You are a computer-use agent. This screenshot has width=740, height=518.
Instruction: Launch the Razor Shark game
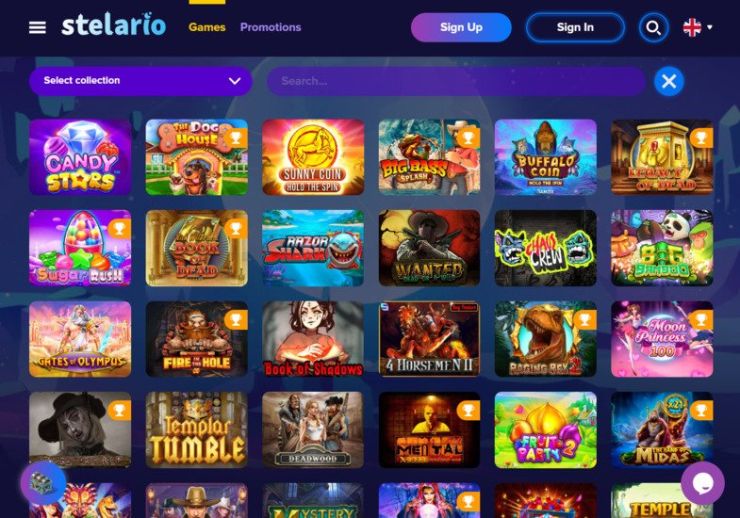pos(313,248)
